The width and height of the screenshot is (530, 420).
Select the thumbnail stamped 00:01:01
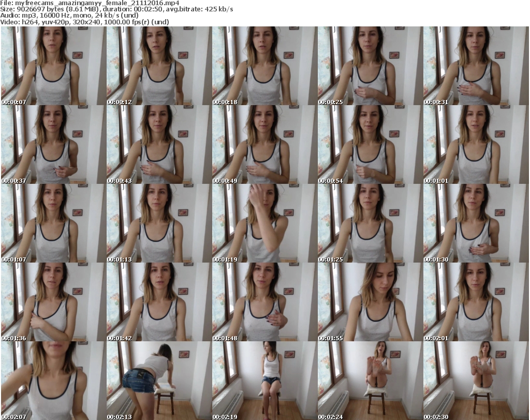point(475,144)
